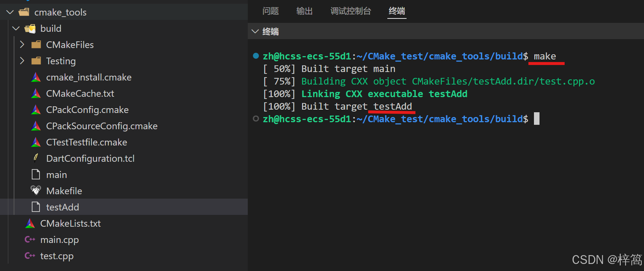The width and height of the screenshot is (644, 271).
Task: Click the CMakeLists.txt cmake icon
Action: pyautogui.click(x=30, y=223)
